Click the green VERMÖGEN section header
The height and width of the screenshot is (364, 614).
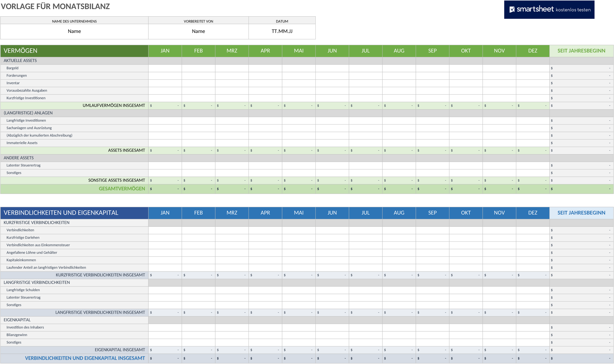[74, 51]
